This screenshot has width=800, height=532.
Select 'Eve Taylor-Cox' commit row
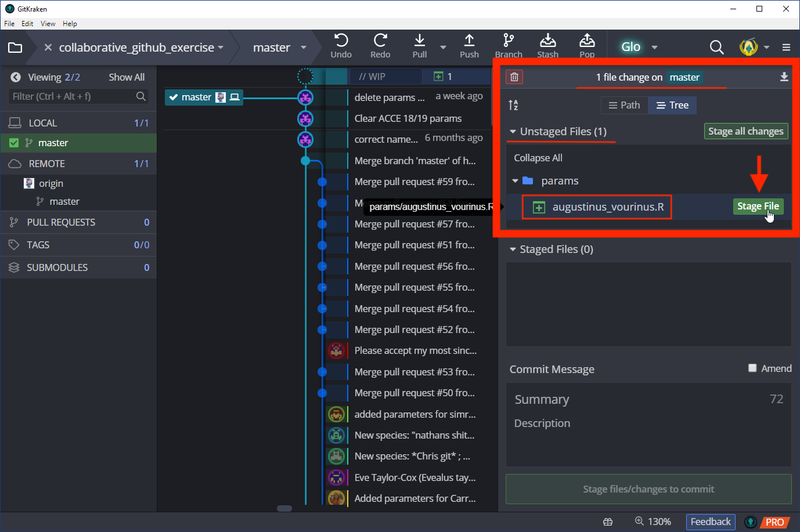point(415,477)
